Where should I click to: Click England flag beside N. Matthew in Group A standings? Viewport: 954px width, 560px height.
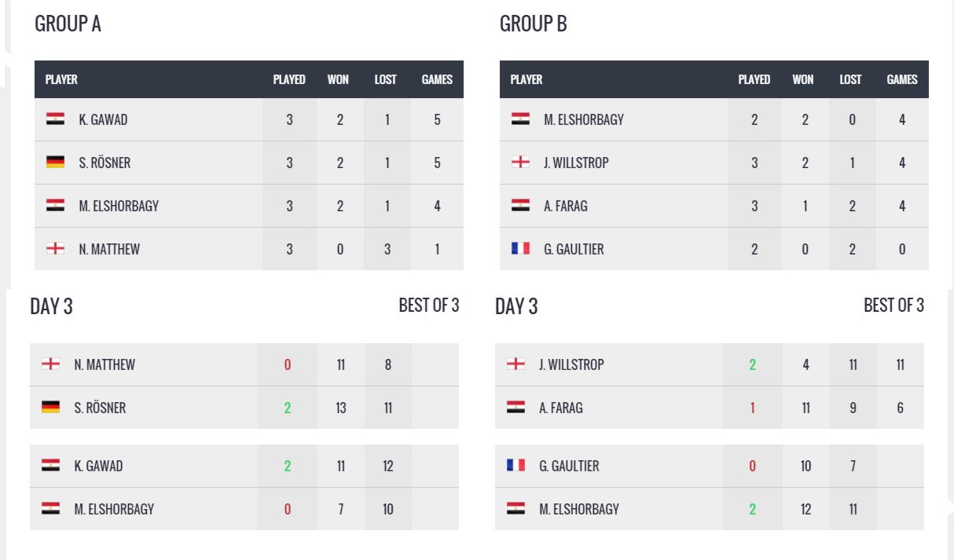click(x=55, y=249)
